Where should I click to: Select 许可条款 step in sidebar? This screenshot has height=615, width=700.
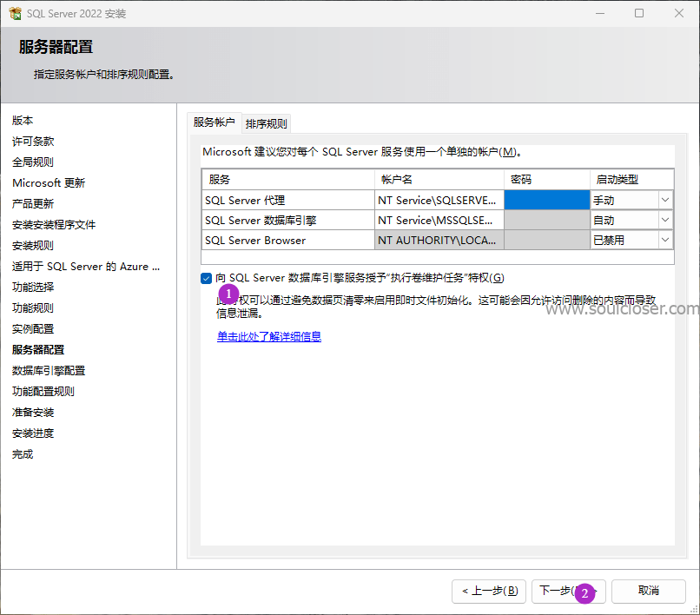pos(33,141)
